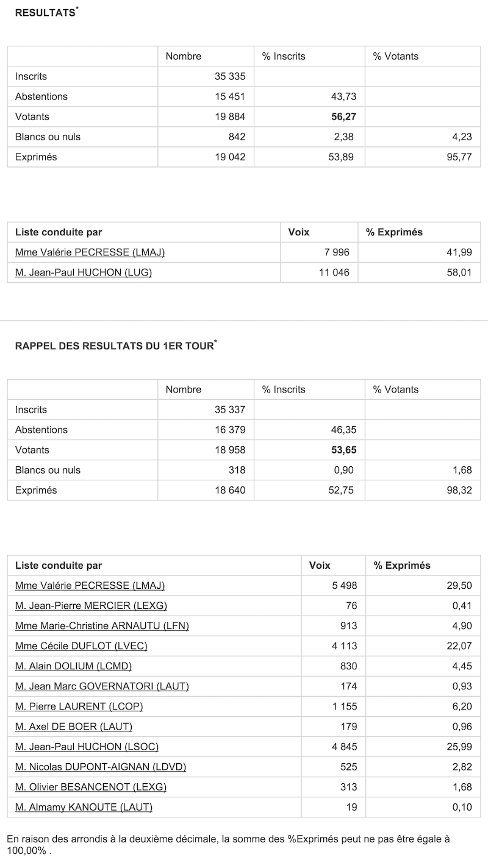This screenshot has height=868, width=488.
Task: Click M. Jean-Pierre MERCIER (LEXG) link
Action: pyautogui.click(x=91, y=606)
